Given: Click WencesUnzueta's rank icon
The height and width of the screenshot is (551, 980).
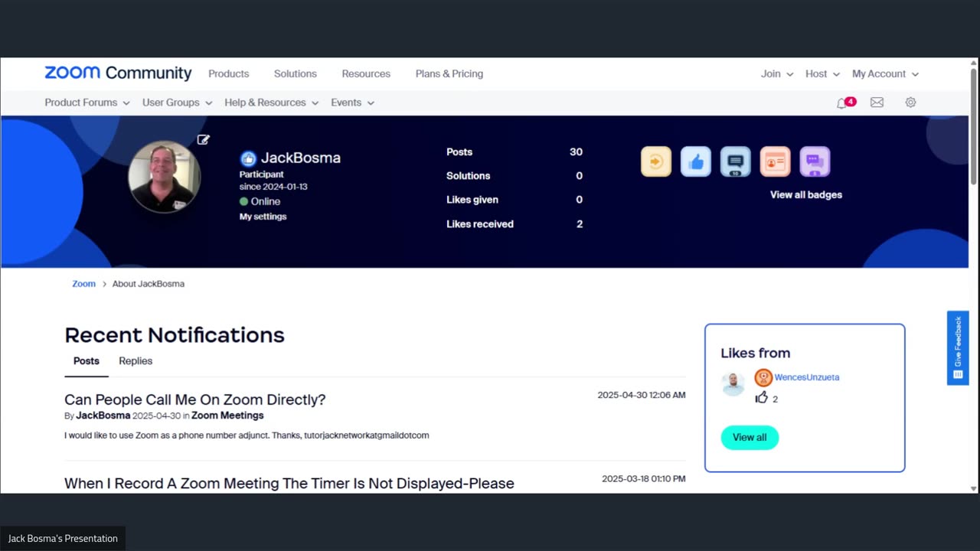Looking at the screenshot, I should pos(763,377).
